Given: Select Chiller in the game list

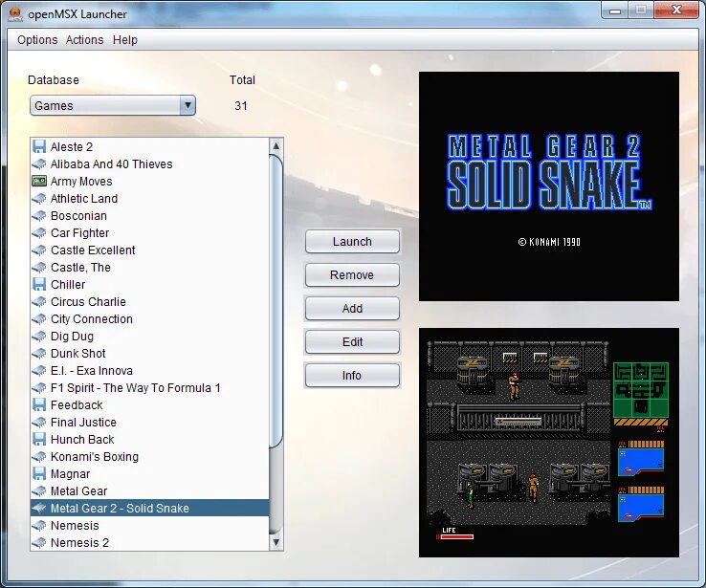Looking at the screenshot, I should (68, 284).
